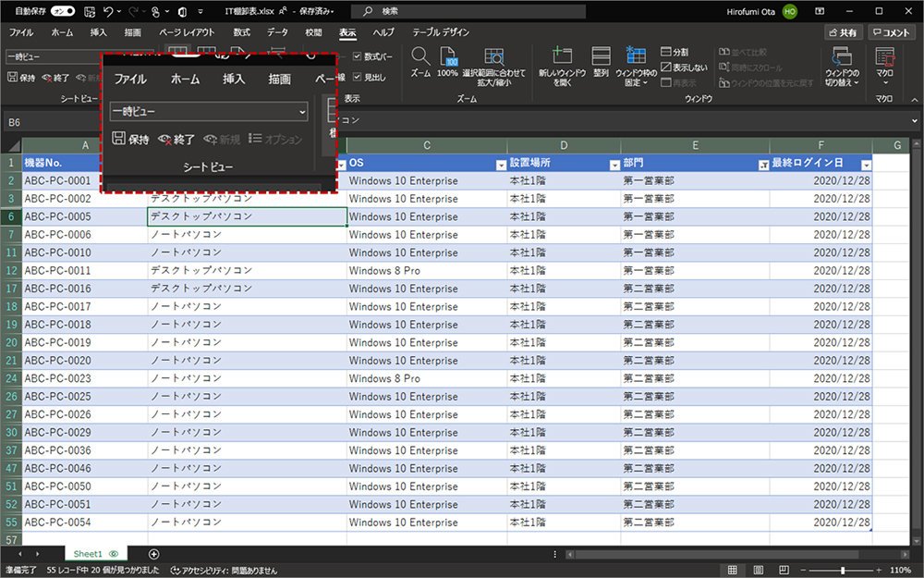Uncheck the Formula Bar (数式バー) checkbox

pos(357,56)
